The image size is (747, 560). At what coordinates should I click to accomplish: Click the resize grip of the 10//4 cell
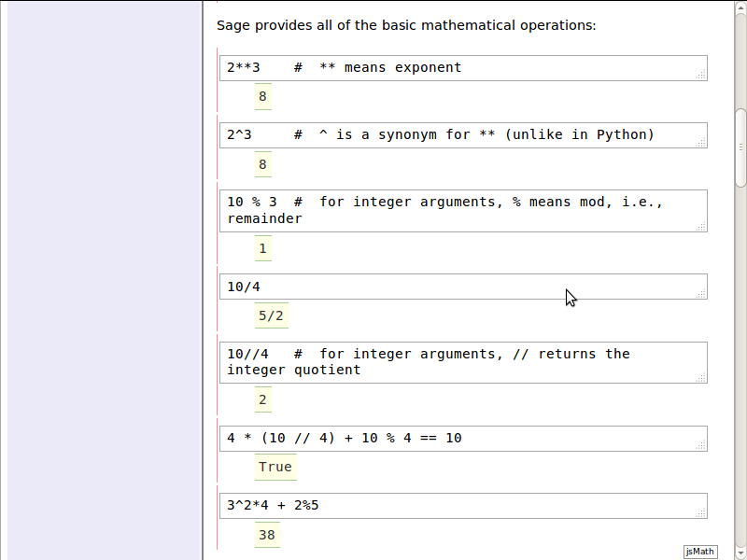(701, 377)
